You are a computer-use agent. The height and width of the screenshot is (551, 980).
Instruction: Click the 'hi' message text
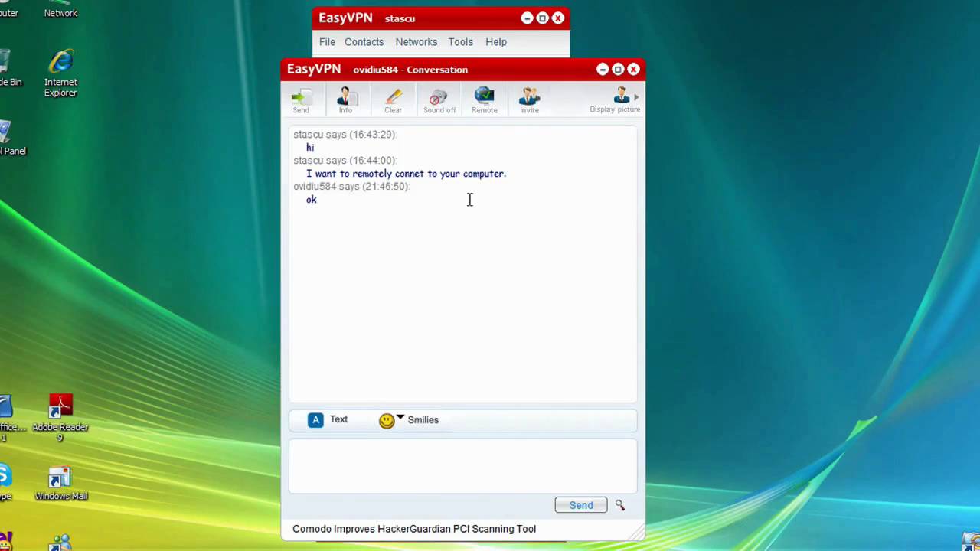point(310,148)
